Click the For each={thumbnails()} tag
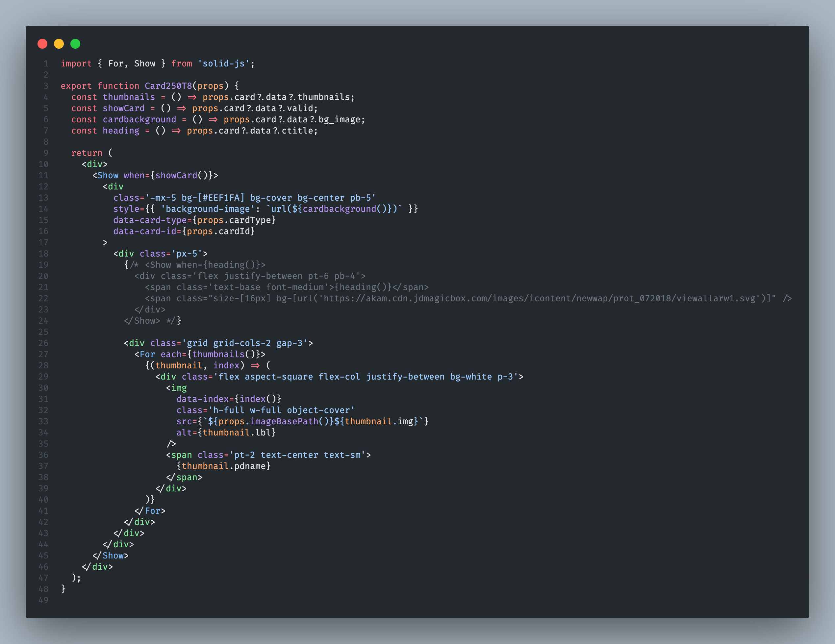835x644 pixels. 200,354
